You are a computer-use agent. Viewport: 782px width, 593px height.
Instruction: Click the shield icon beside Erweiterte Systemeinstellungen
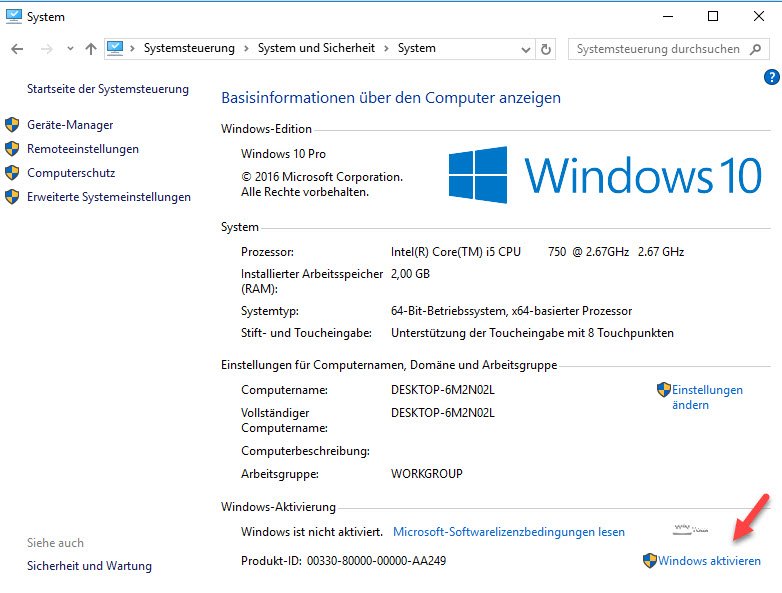pos(12,197)
